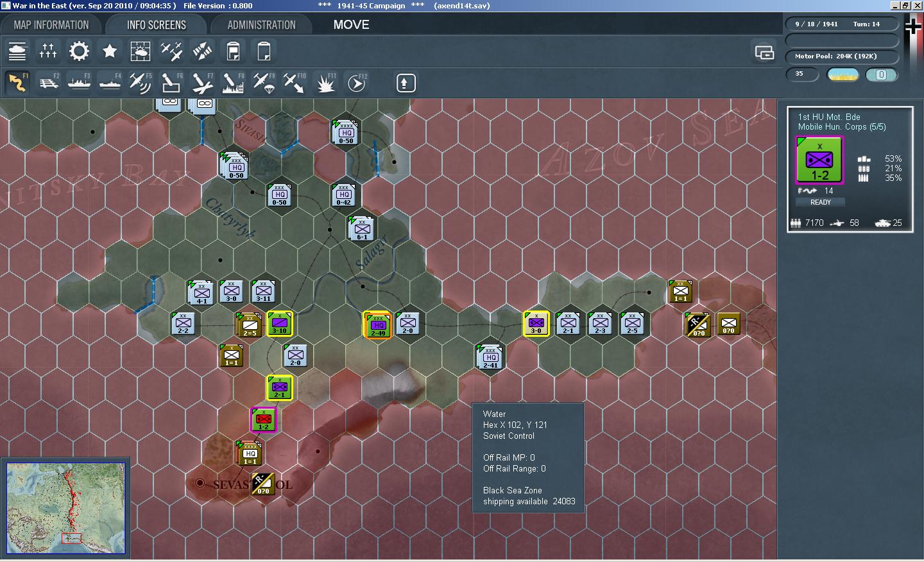Open the victory star icon
Viewport: 924px width, 562px height.
[110, 51]
